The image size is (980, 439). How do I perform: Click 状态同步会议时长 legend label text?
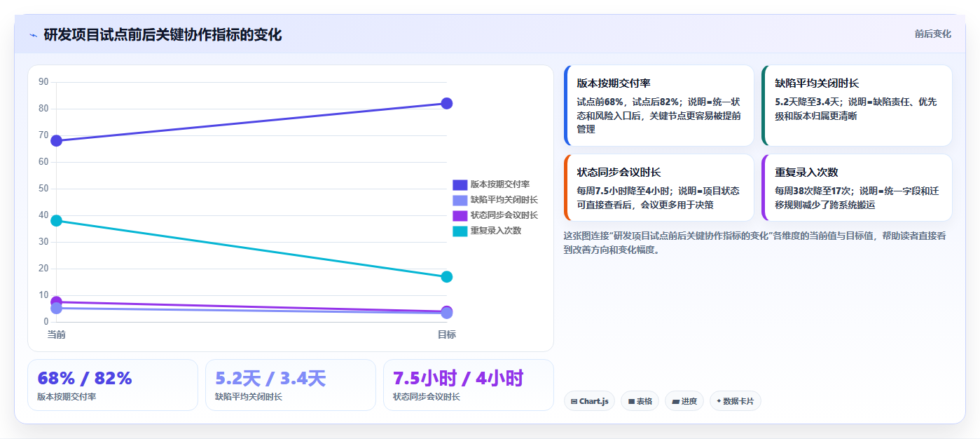point(504,215)
